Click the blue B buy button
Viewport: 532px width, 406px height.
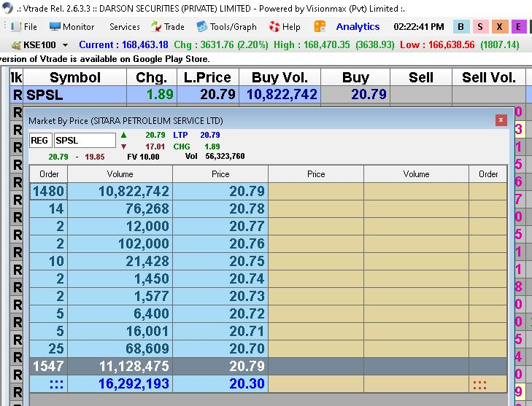coord(460,26)
